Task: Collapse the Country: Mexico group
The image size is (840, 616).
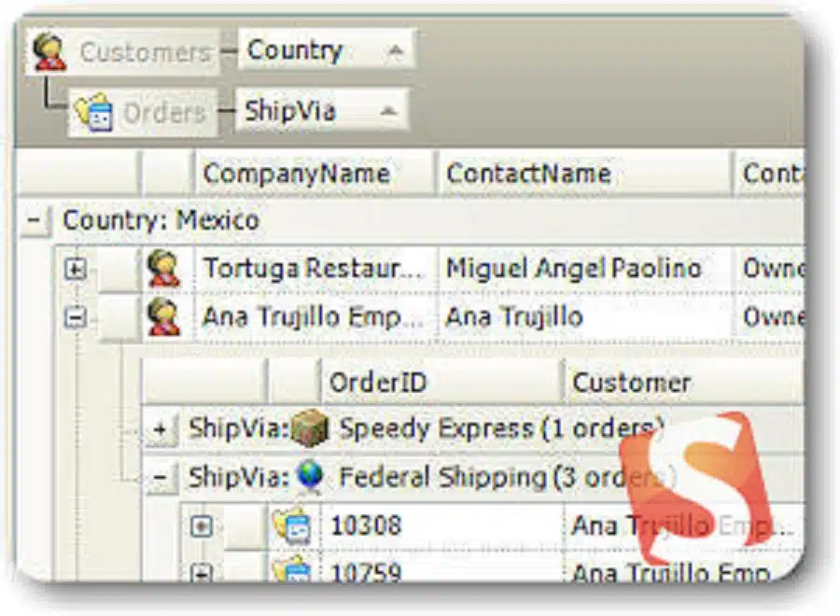Action: click(x=34, y=220)
